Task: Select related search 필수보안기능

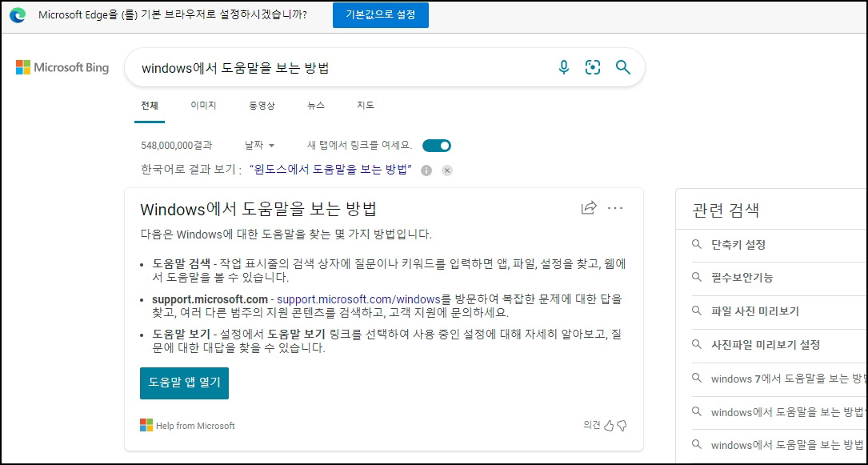Action: [x=742, y=278]
